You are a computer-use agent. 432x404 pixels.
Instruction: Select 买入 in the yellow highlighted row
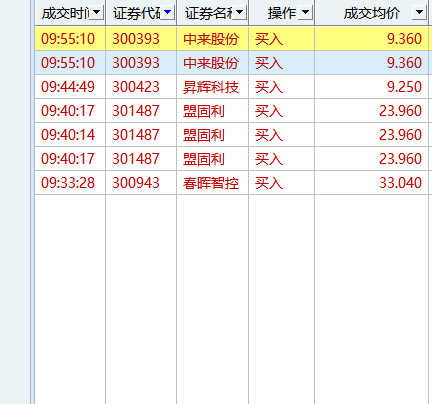[x=269, y=39]
